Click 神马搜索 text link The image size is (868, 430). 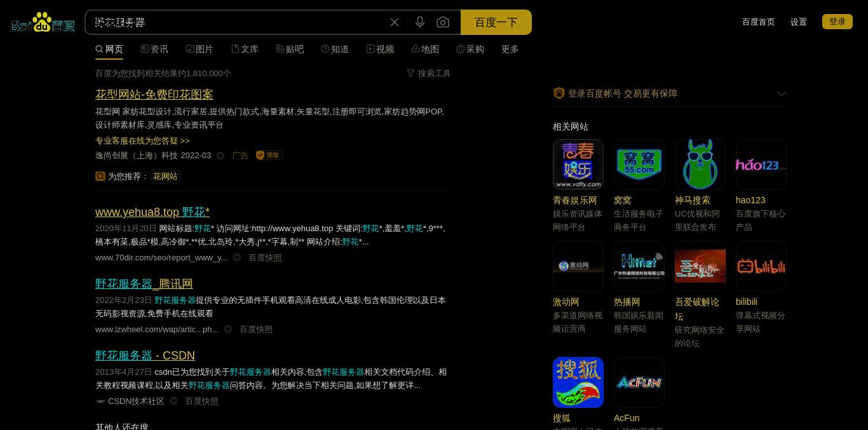pos(693,200)
